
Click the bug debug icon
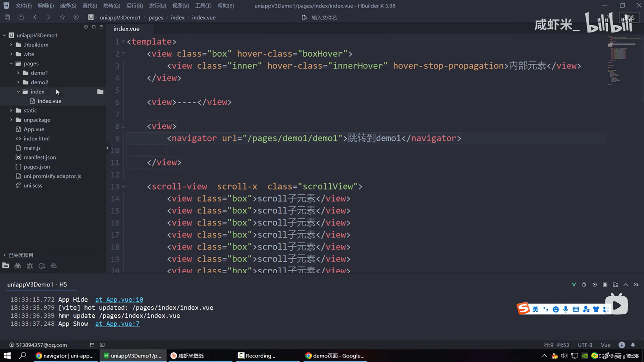(x=30, y=266)
